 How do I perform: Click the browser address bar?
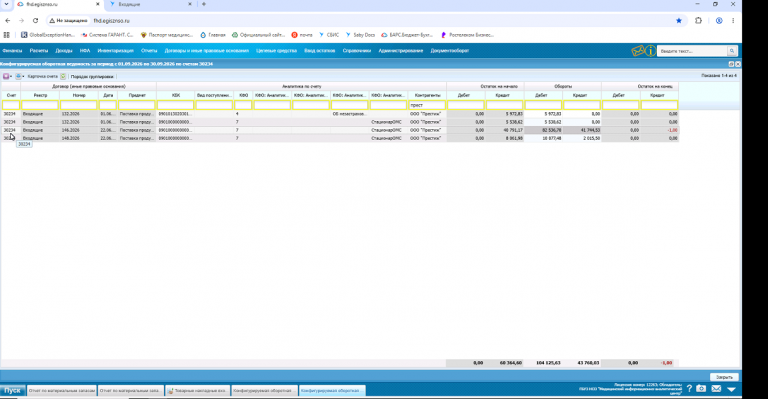(362, 21)
